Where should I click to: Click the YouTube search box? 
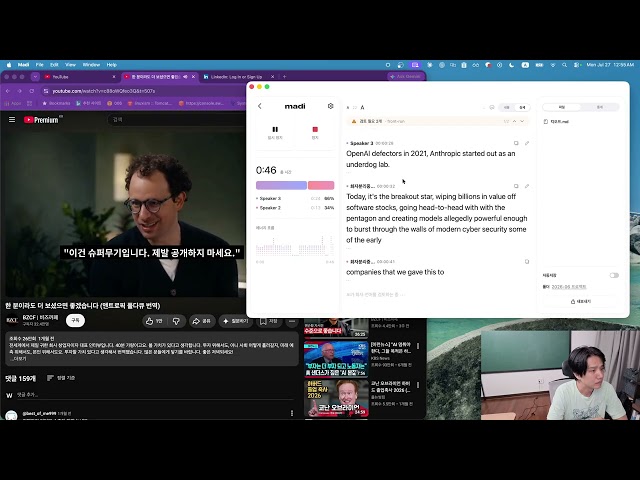coord(176,120)
